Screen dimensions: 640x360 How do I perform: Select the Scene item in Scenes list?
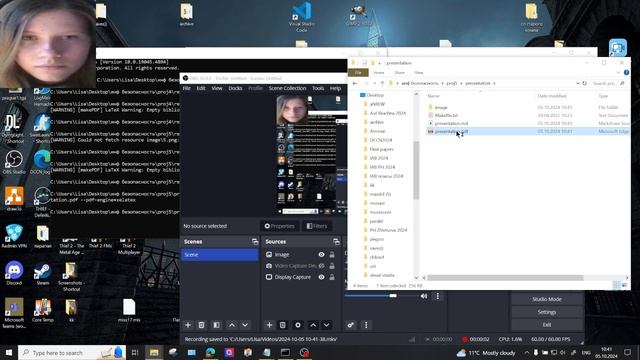[x=220, y=255]
